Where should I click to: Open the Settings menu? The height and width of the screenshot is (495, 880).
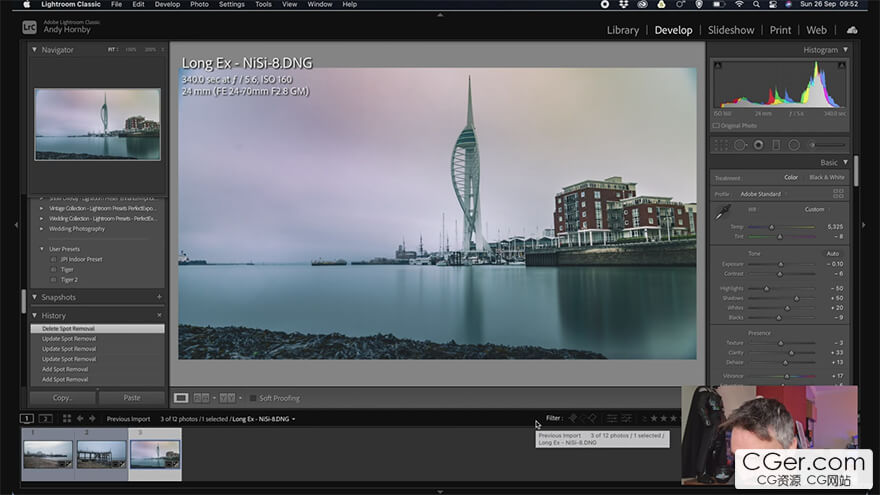[231, 4]
